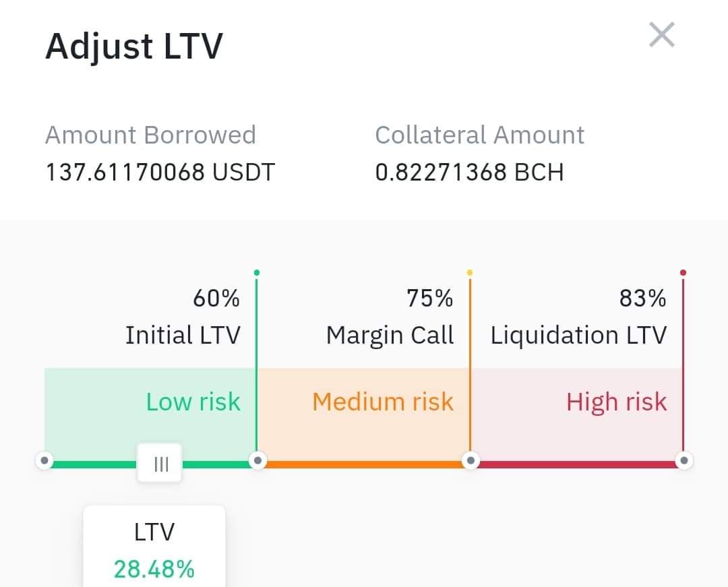728x587 pixels.
Task: Click the Liquidation LTV label
Action: click(578, 335)
